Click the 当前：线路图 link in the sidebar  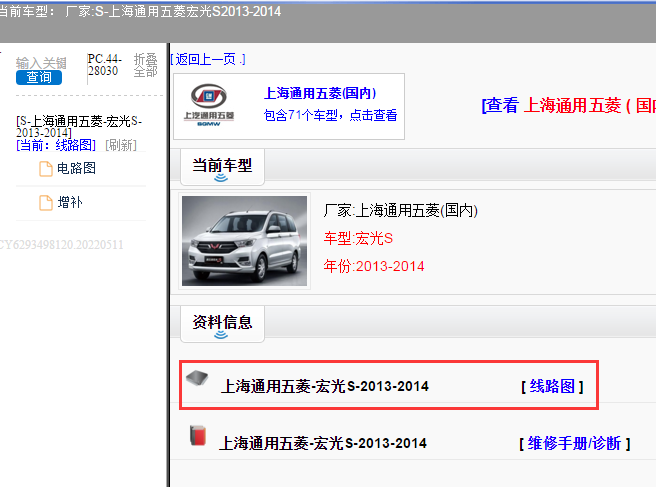tap(56, 145)
